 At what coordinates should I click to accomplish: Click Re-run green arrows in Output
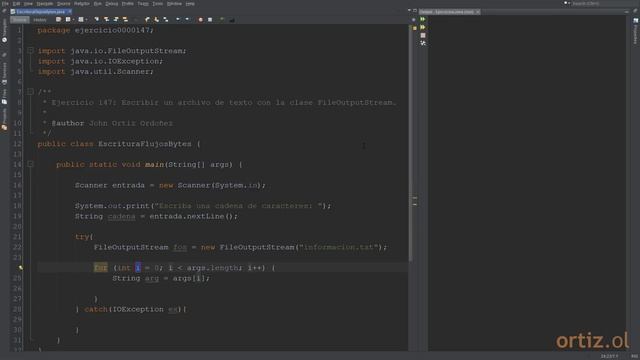[423, 19]
